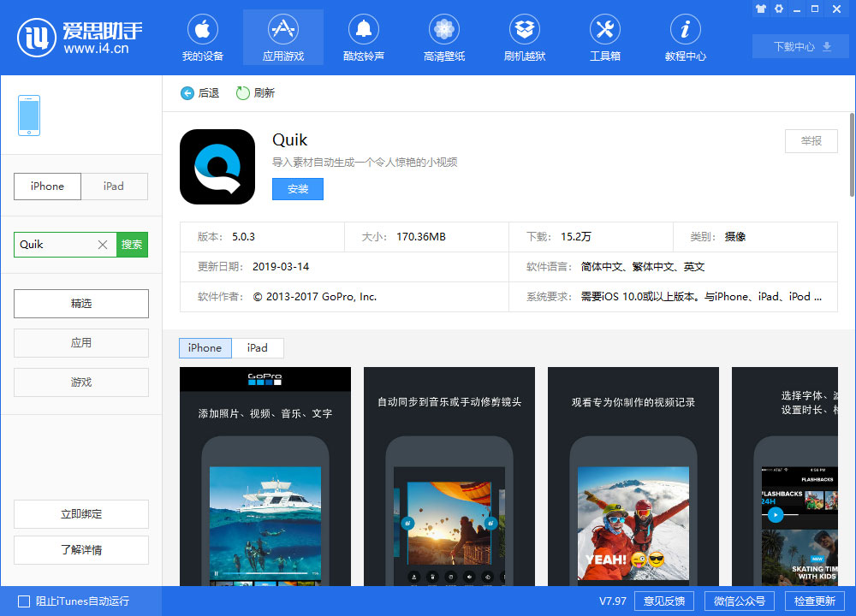Click the update date 2019-03-14
The height and width of the screenshot is (616, 856).
pos(281,267)
